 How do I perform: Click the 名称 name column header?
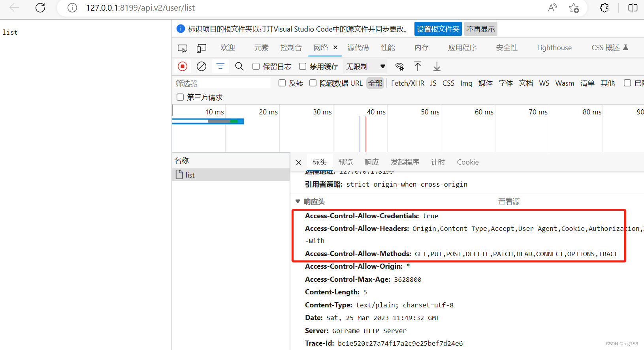click(231, 161)
